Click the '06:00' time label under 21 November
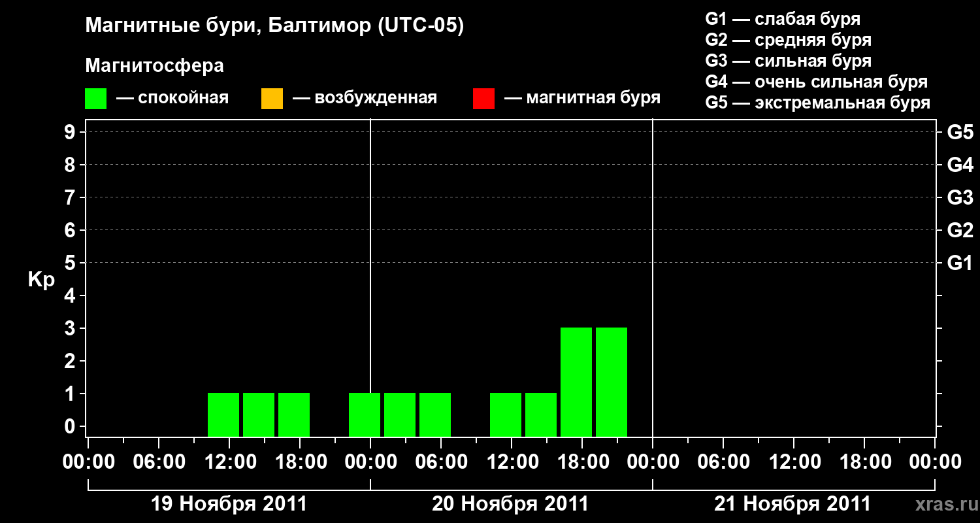This screenshot has width=980, height=523. (x=723, y=462)
